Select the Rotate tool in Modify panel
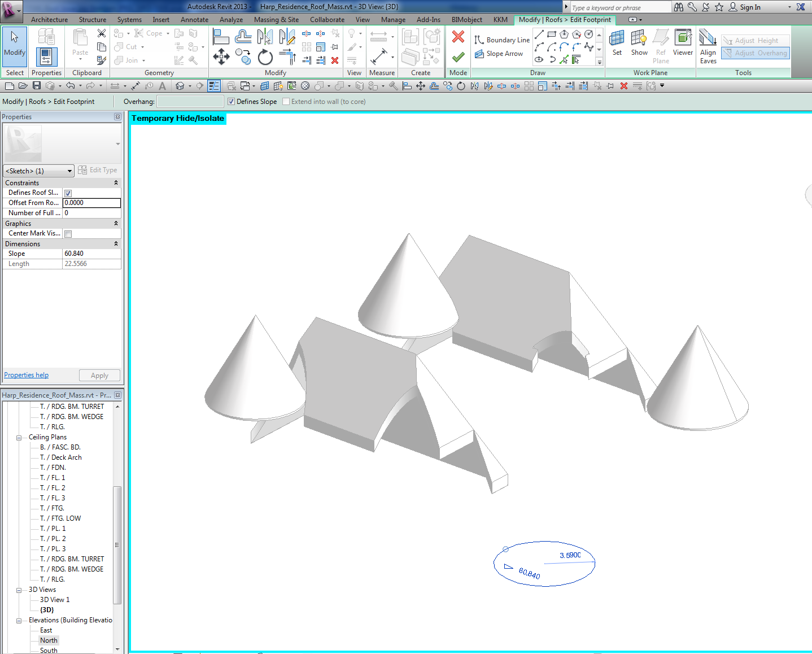 tap(265, 57)
